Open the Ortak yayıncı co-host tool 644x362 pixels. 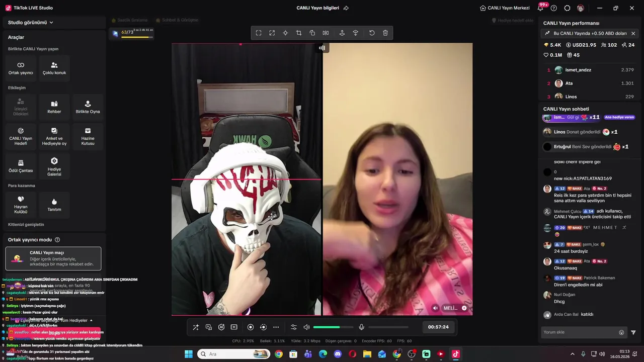click(x=21, y=68)
